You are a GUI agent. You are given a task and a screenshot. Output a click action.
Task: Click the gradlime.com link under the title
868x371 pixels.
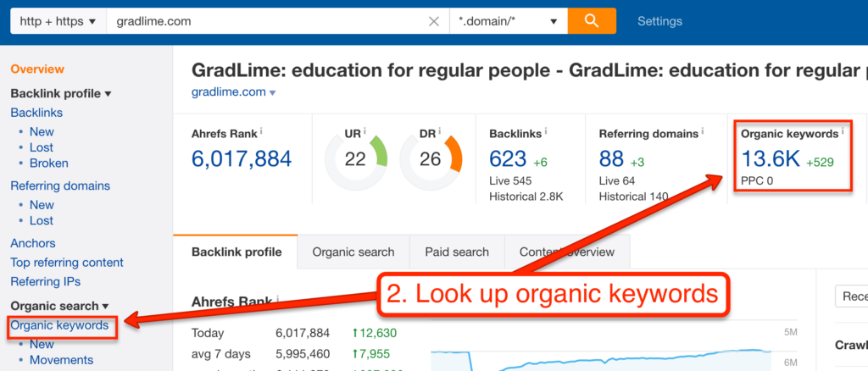(229, 91)
